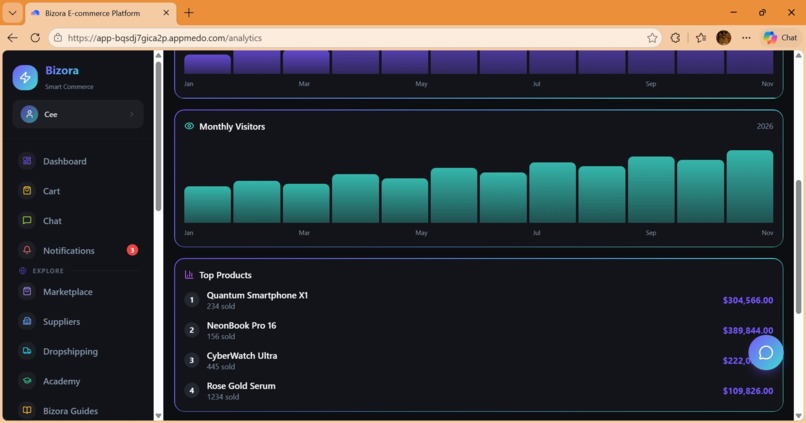Click the 2026 year label in Monthly Visitors
The height and width of the screenshot is (423, 806).
764,126
